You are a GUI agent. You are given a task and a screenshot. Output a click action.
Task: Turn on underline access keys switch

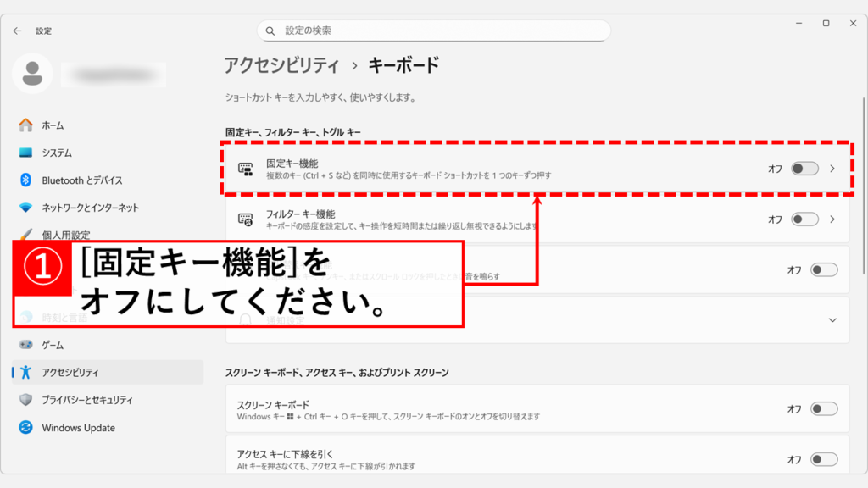(x=823, y=459)
